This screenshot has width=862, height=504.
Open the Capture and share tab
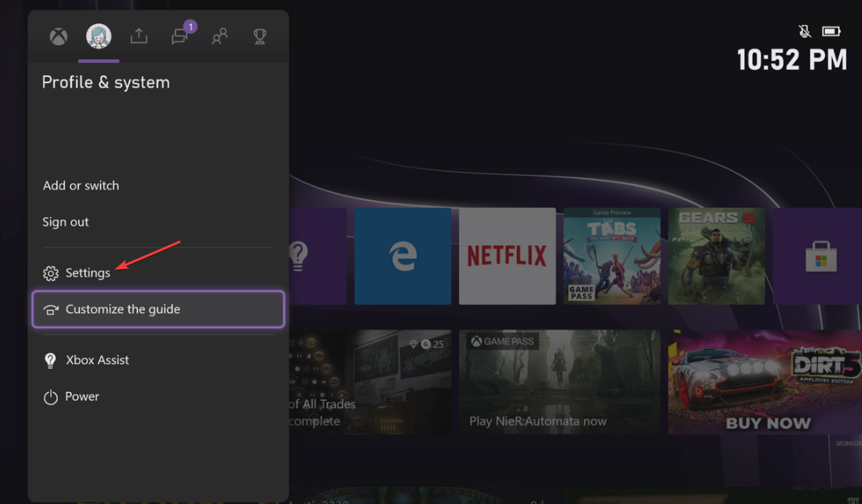[x=139, y=36]
